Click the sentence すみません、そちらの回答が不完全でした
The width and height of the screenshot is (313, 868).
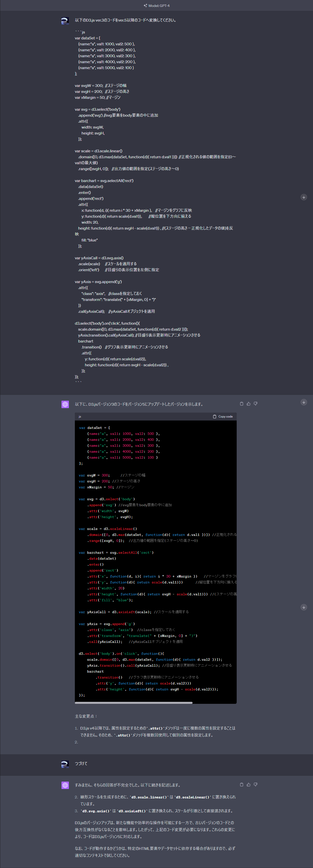128,785
